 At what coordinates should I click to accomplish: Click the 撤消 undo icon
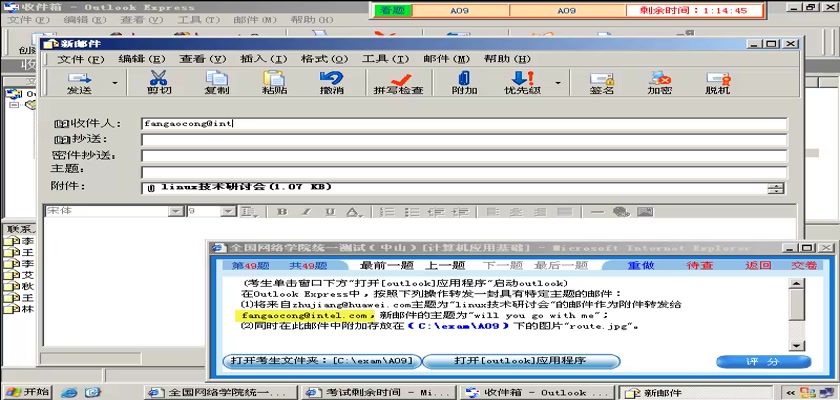pyautogui.click(x=332, y=83)
